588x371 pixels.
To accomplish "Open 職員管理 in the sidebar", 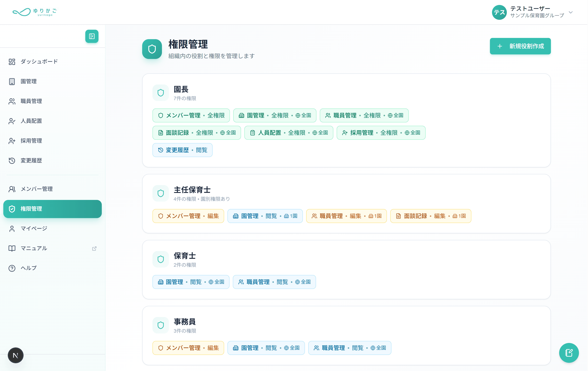I will click(53, 101).
